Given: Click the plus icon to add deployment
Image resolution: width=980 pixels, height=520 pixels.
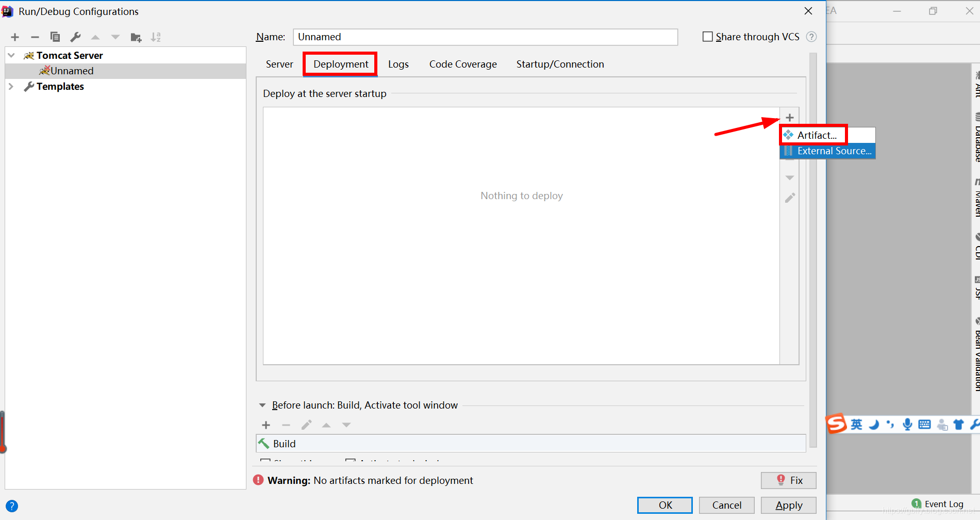Looking at the screenshot, I should click(x=790, y=118).
